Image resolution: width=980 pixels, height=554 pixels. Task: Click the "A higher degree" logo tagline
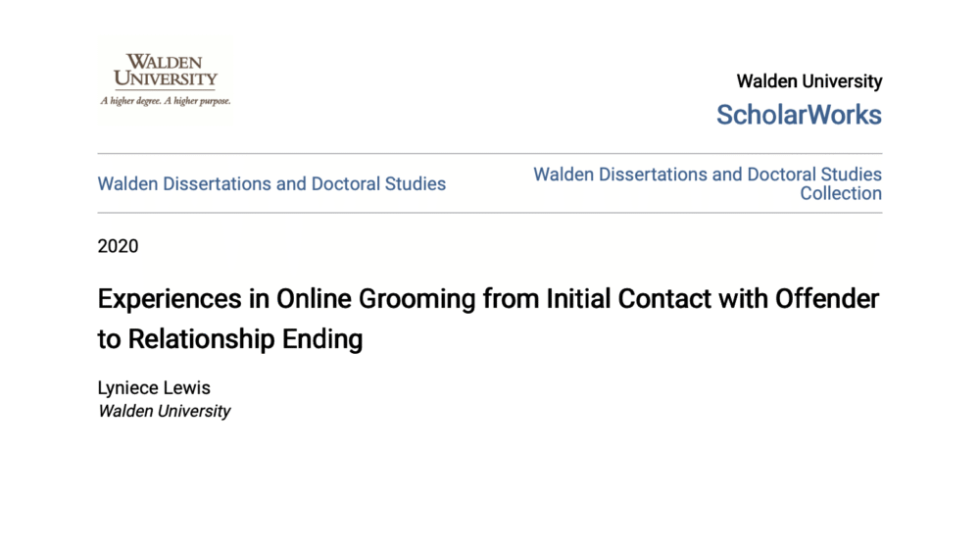point(165,101)
